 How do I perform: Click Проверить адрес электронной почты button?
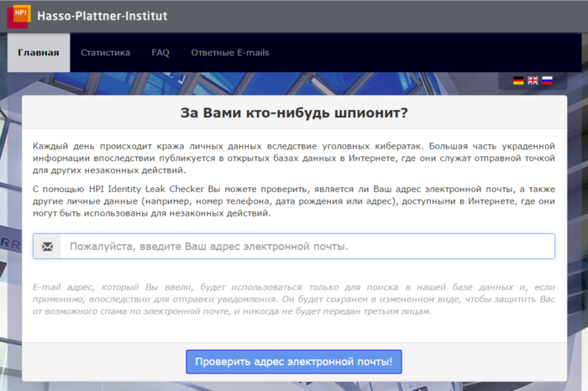point(294,362)
